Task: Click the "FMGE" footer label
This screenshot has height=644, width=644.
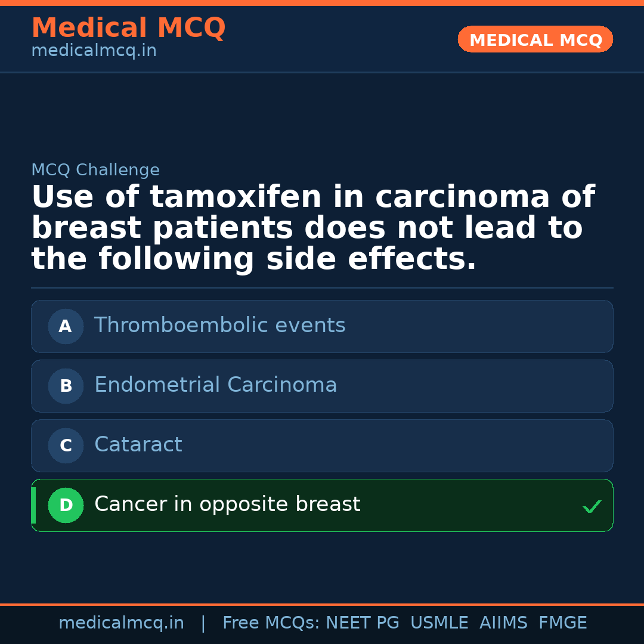Action: (562, 623)
